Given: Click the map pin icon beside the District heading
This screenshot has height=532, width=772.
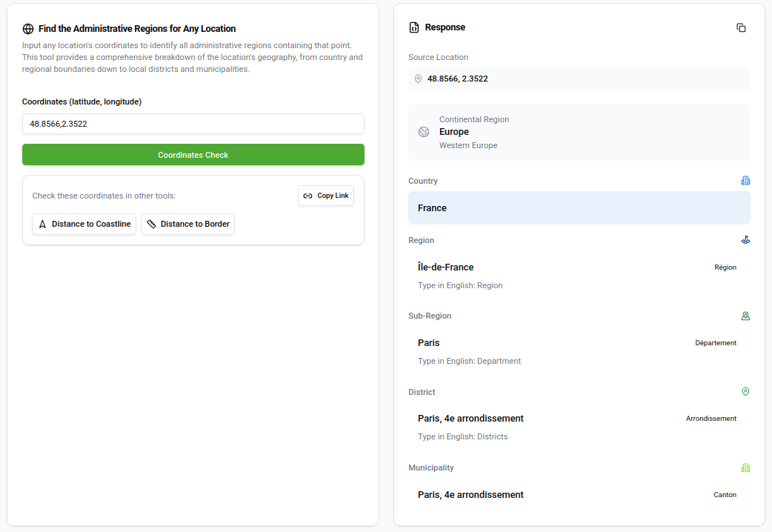Looking at the screenshot, I should (x=745, y=391).
